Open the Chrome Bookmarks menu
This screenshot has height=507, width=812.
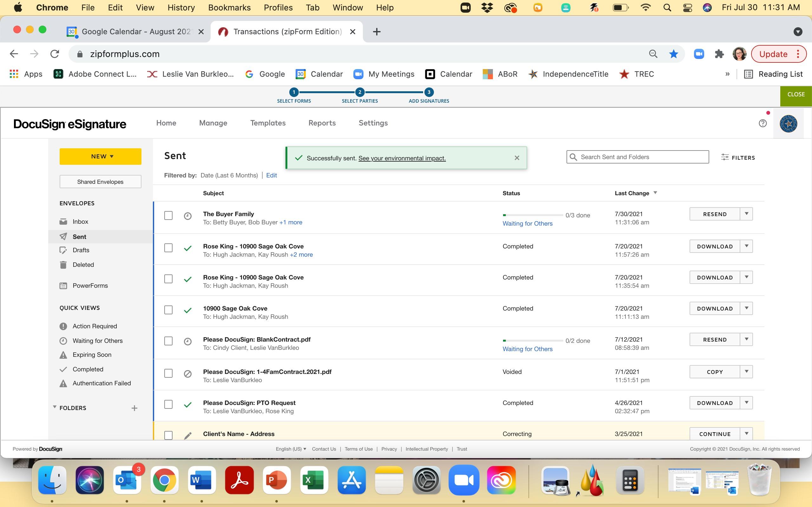(229, 7)
